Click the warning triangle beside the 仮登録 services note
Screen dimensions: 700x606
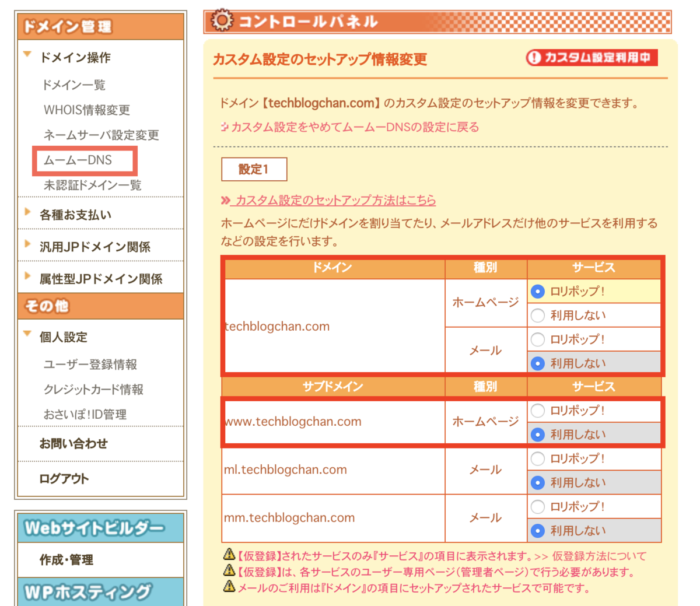click(x=229, y=556)
